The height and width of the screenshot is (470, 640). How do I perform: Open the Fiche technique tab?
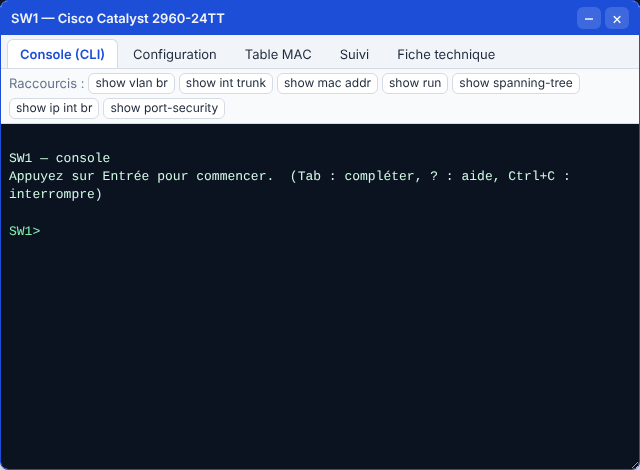point(446,54)
